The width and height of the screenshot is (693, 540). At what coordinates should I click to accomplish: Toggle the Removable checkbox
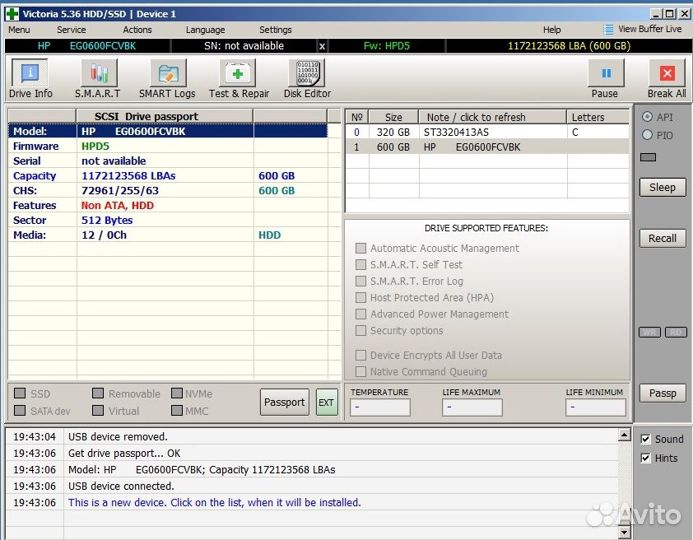(x=98, y=393)
